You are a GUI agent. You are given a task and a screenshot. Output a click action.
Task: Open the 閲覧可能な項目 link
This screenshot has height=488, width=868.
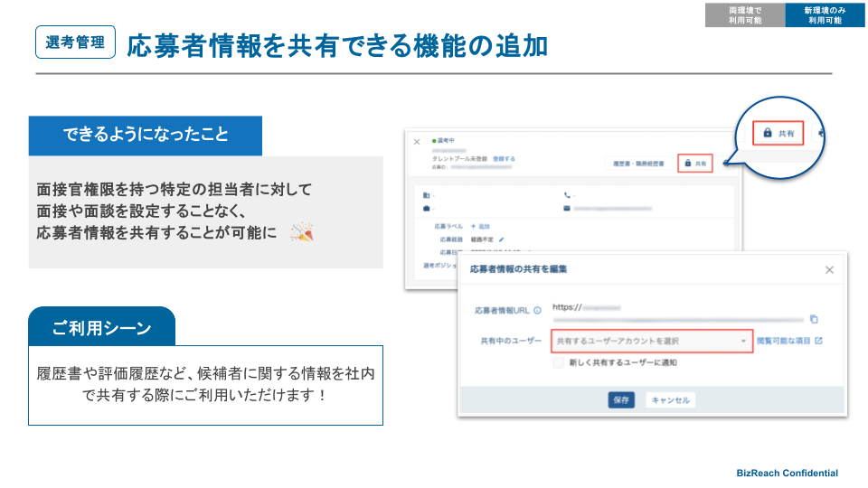[783, 341]
